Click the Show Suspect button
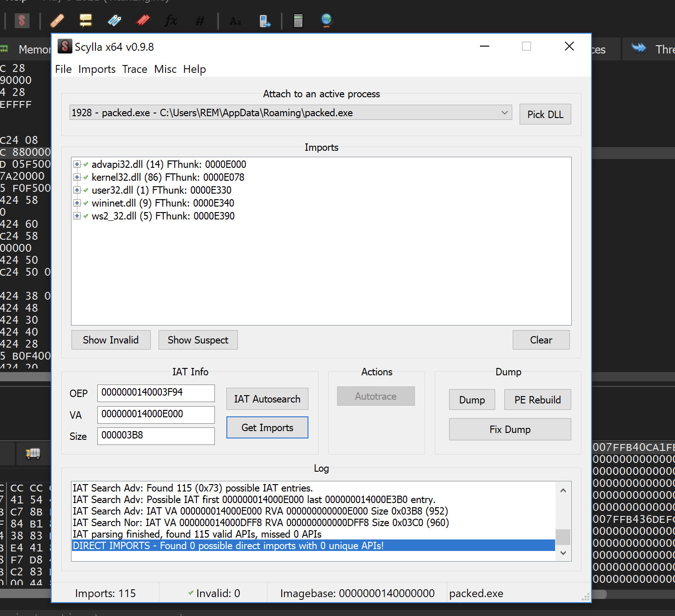The height and width of the screenshot is (616, 675). click(198, 340)
